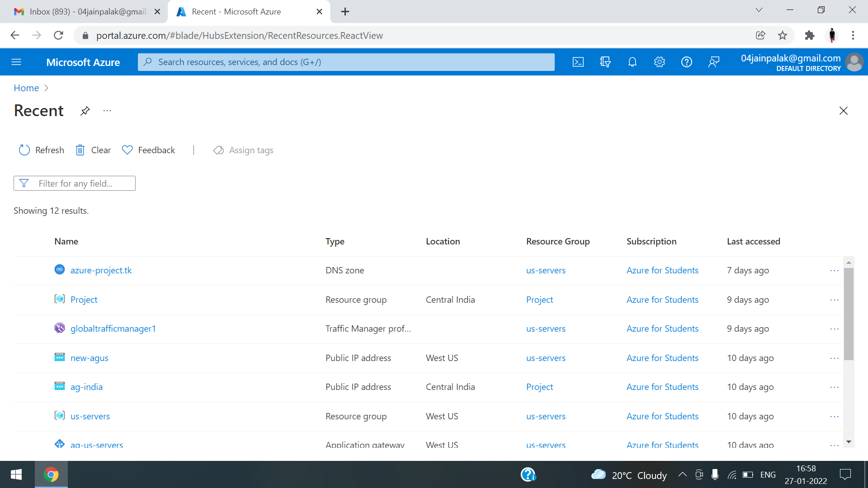Open the Help question mark icon
The height and width of the screenshot is (488, 868).
[687, 62]
